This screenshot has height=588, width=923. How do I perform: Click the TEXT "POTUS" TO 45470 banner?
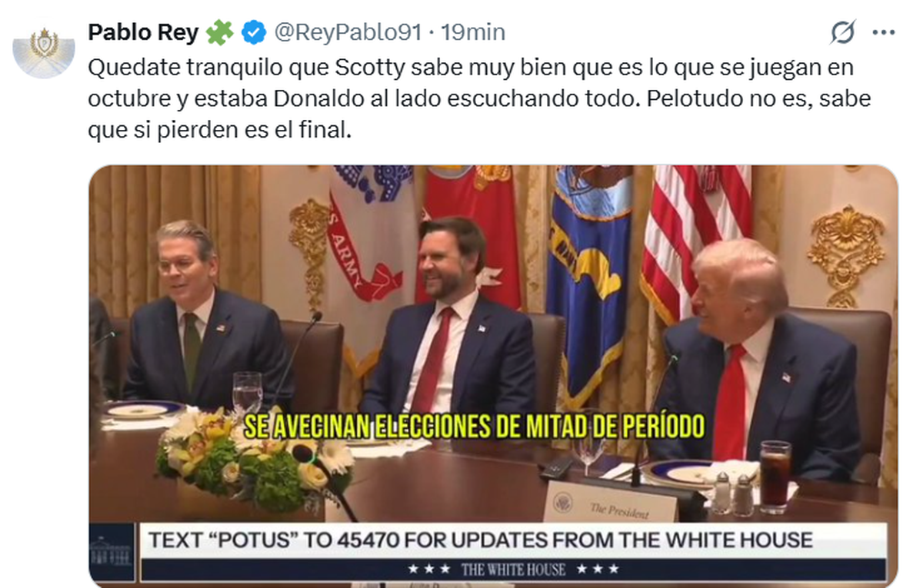click(x=480, y=540)
